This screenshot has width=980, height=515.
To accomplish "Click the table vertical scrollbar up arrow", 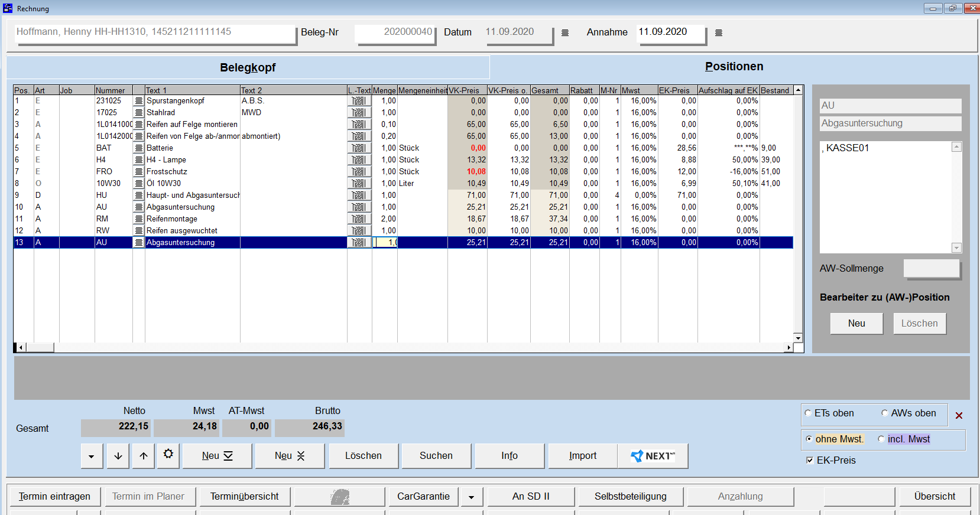I will 798,90.
